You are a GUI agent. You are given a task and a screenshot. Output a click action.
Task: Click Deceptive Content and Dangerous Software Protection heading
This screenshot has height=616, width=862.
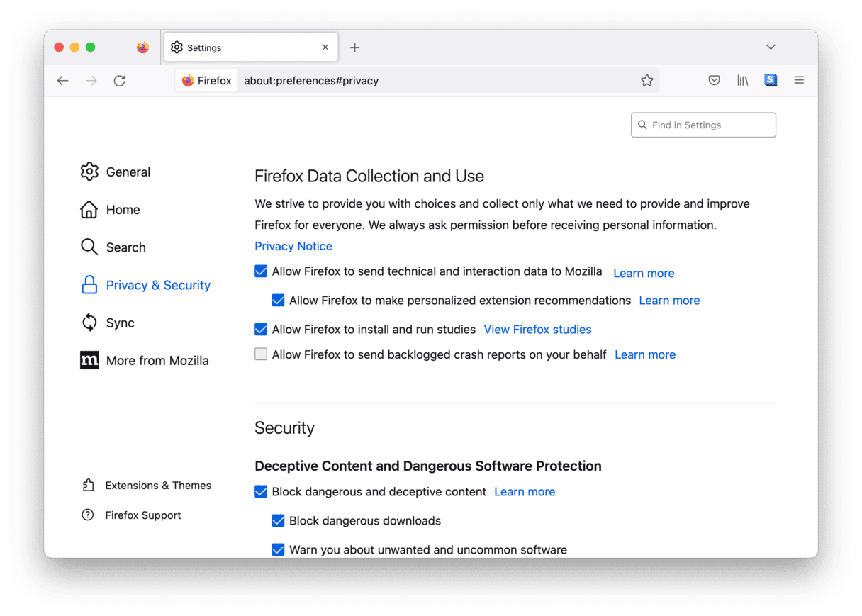(x=428, y=466)
